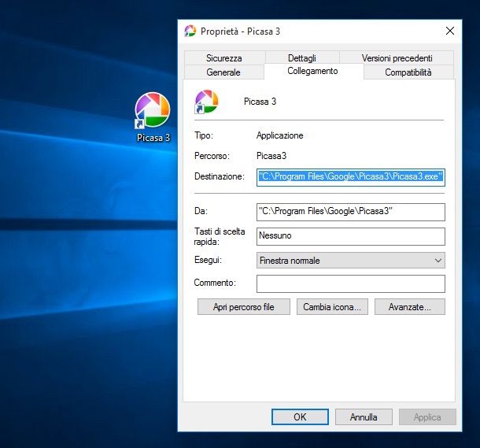Click the Picasa icon in the title bar
480x448 pixels.
click(x=190, y=31)
